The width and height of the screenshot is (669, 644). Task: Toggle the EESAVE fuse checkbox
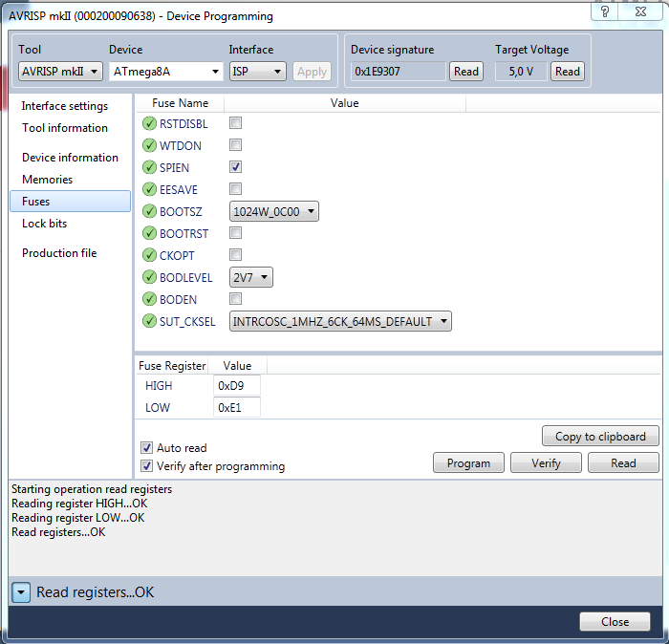235,188
